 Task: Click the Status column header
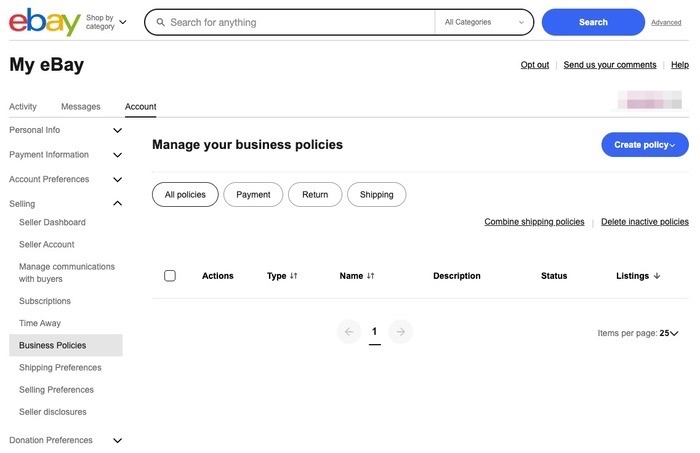click(x=554, y=276)
